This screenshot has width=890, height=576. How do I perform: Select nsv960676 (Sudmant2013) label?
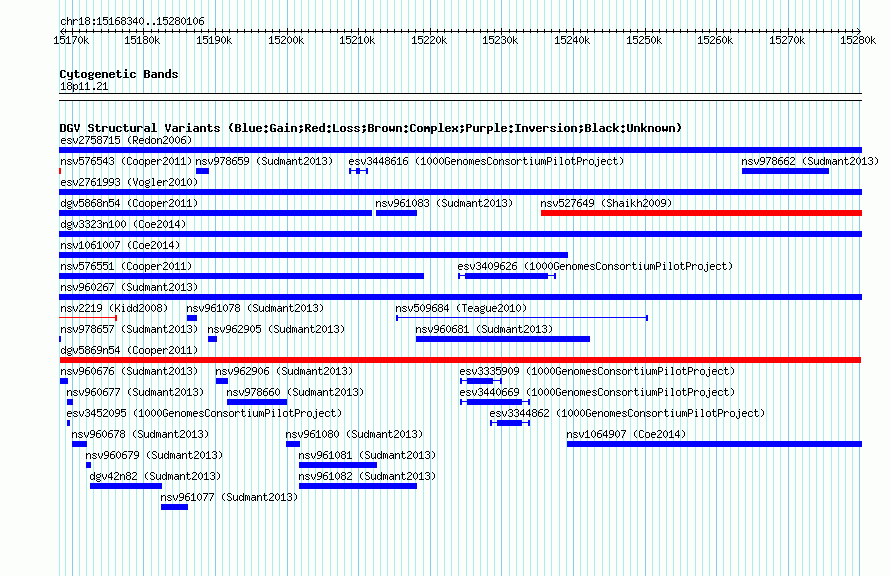(129, 371)
